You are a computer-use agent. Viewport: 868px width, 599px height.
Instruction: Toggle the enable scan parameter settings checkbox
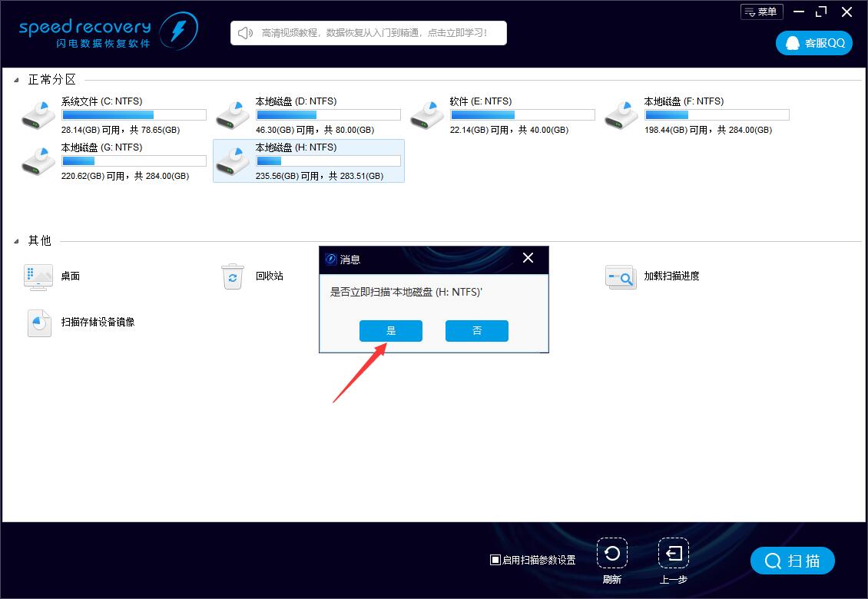495,560
